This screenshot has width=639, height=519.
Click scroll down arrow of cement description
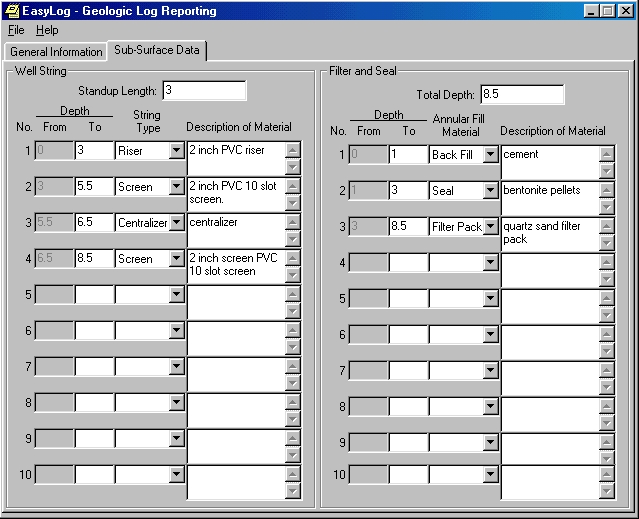607,171
